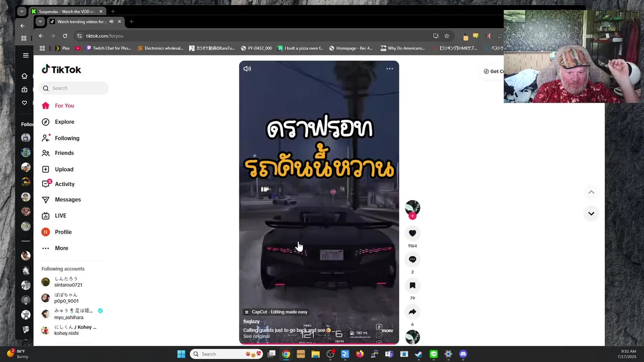Click the home icon in the background window sidebar
644x362 pixels.
coord(24,76)
